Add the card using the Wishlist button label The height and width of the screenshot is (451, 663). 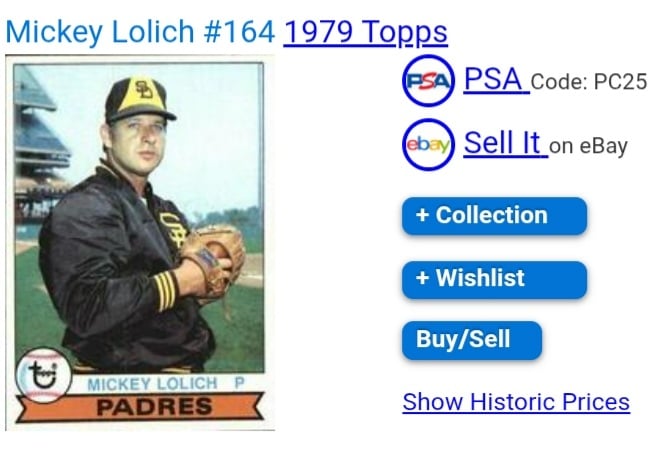point(480,278)
